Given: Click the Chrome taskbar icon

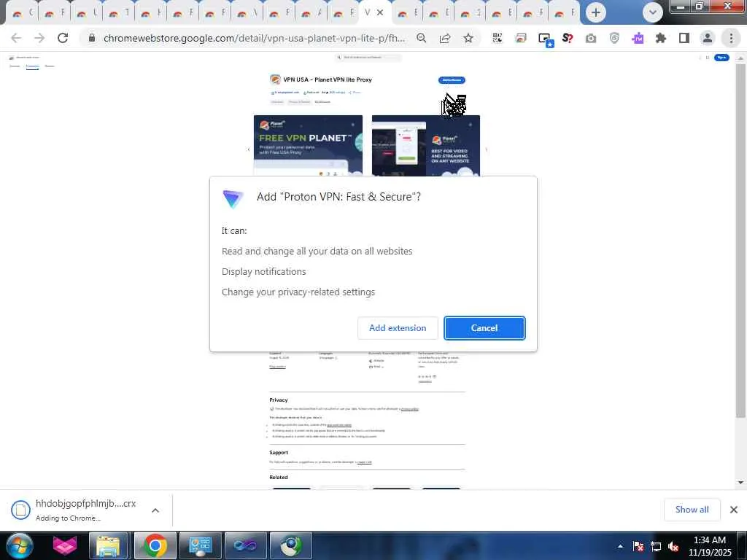Looking at the screenshot, I should click(155, 545).
